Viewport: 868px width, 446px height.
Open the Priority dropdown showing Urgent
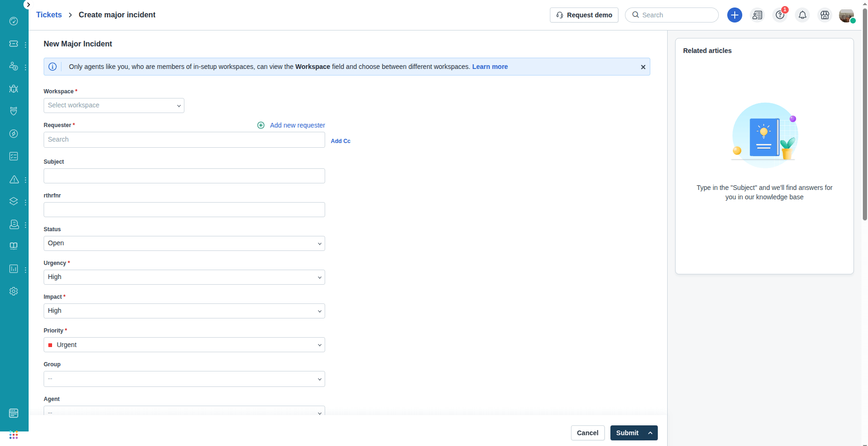point(184,345)
